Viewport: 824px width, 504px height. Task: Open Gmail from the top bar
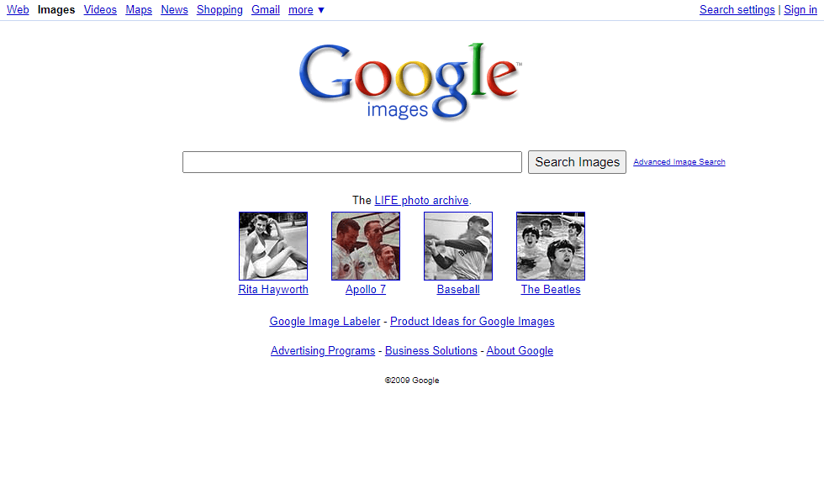click(x=266, y=10)
